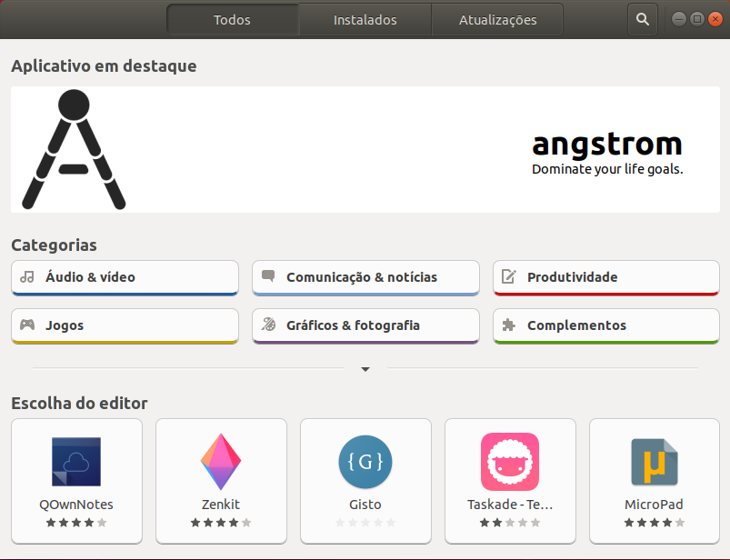Go to the Atualizações tab
The height and width of the screenshot is (560, 730).
pyautogui.click(x=497, y=20)
